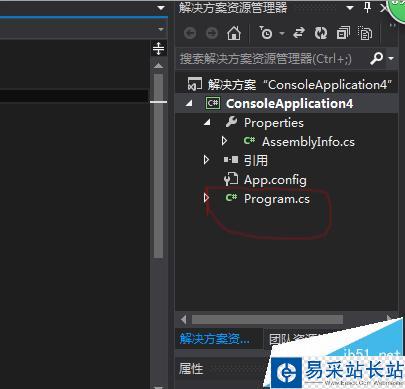Screen dimensions: 405x389
Task: Expand the 引用 references node
Action: click(206, 160)
